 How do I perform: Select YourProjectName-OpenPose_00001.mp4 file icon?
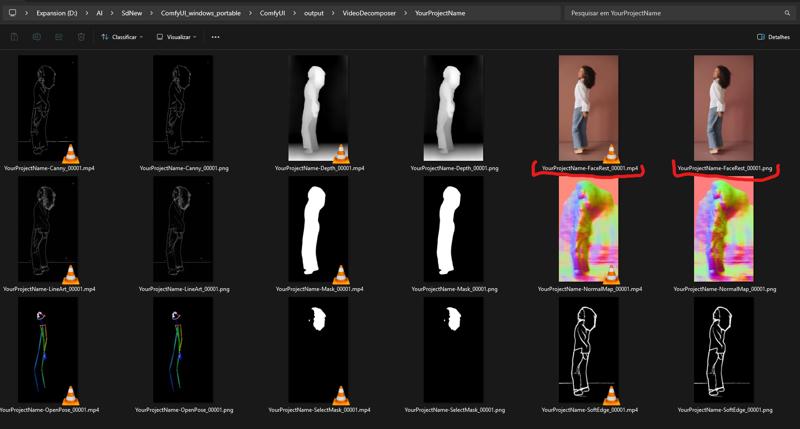pos(49,350)
